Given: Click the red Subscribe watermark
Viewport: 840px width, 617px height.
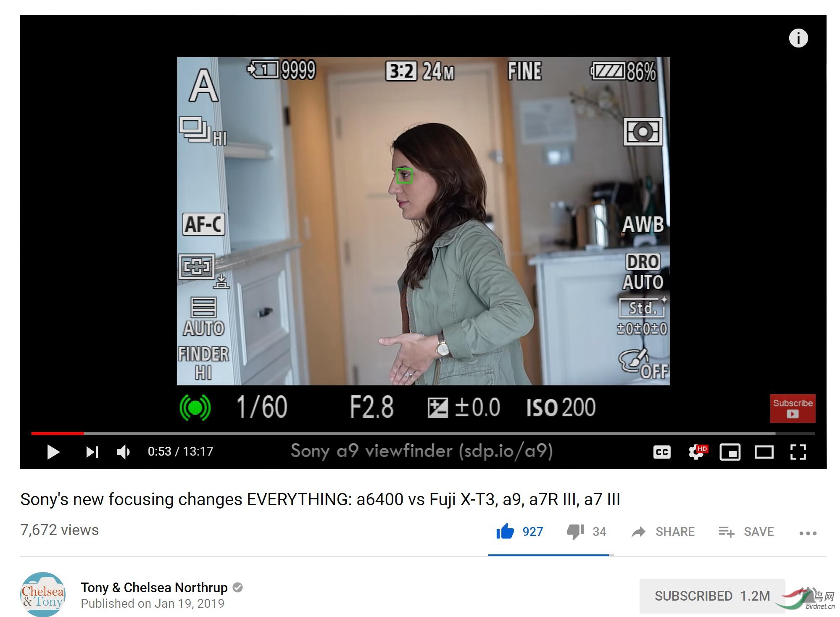Looking at the screenshot, I should point(793,408).
